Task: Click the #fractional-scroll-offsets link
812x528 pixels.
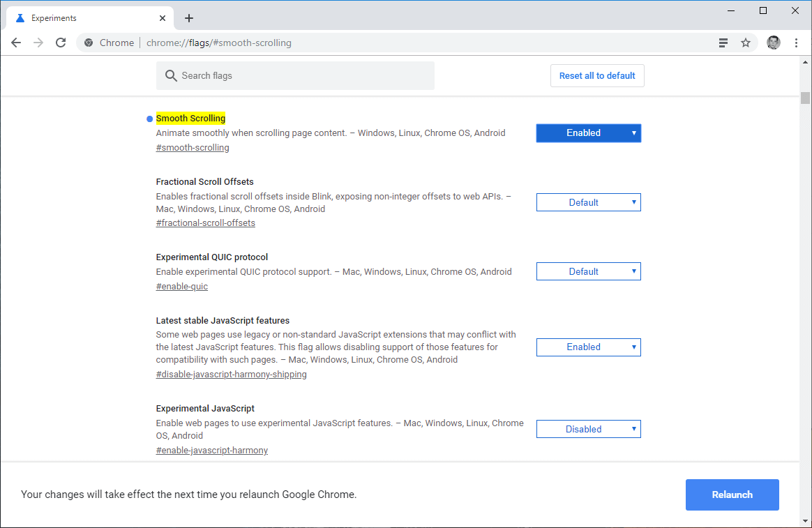Action: tap(206, 223)
